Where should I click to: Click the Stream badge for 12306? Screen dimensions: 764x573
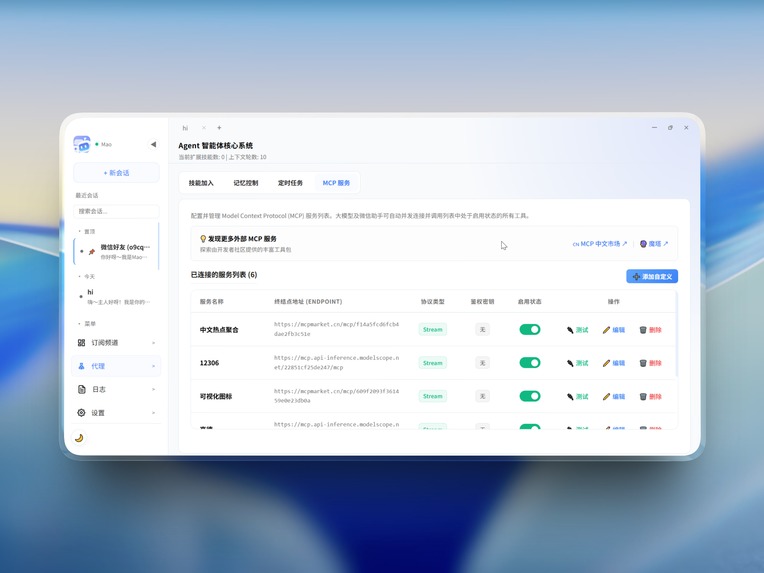click(x=433, y=363)
